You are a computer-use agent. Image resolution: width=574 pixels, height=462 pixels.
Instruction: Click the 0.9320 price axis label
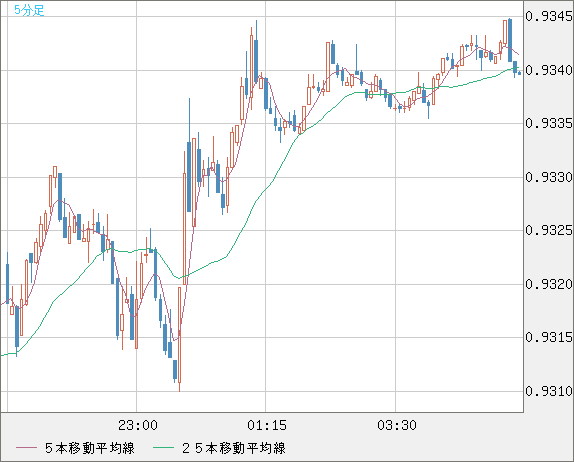coord(548,284)
